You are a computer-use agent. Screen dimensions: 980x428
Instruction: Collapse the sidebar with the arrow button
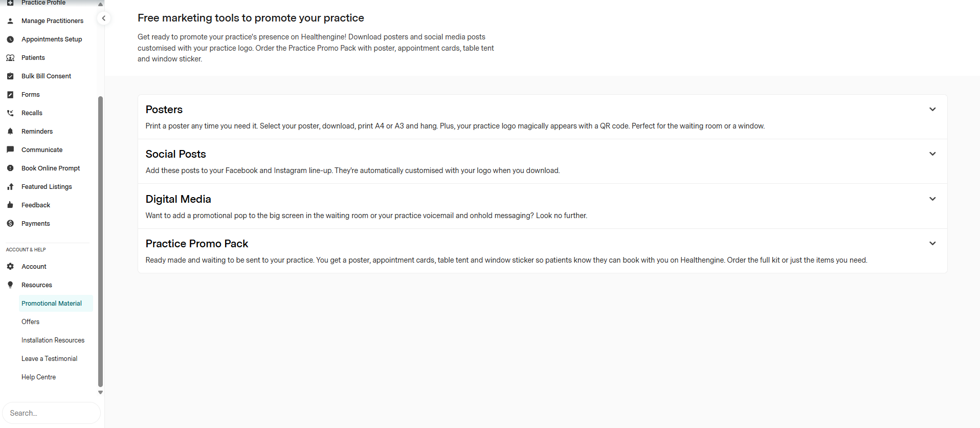(x=104, y=18)
